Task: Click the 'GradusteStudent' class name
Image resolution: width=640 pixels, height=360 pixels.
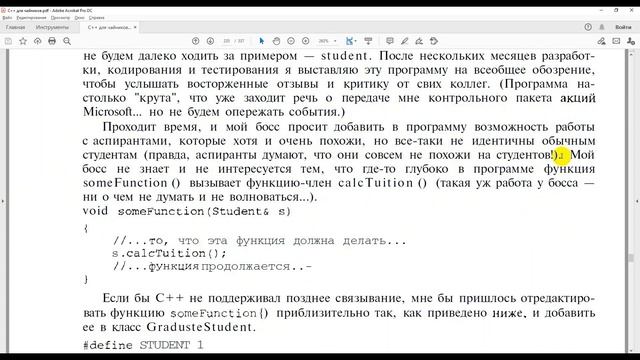Action: (199, 327)
